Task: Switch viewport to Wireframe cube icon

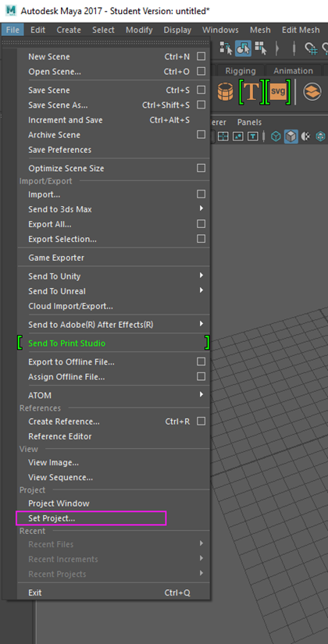Action: point(276,136)
